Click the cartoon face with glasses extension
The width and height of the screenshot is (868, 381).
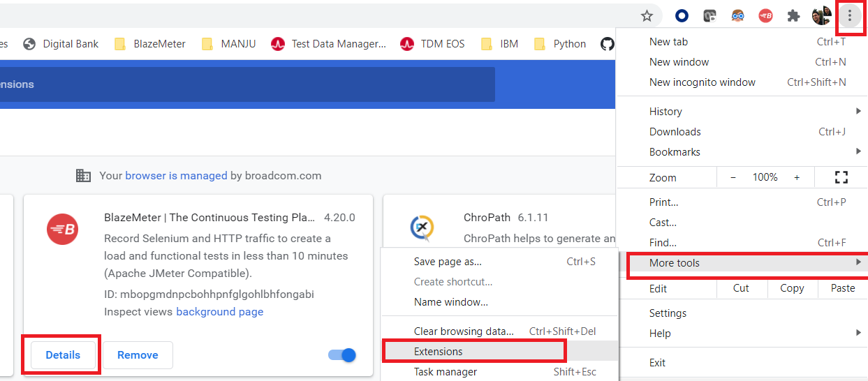click(737, 15)
